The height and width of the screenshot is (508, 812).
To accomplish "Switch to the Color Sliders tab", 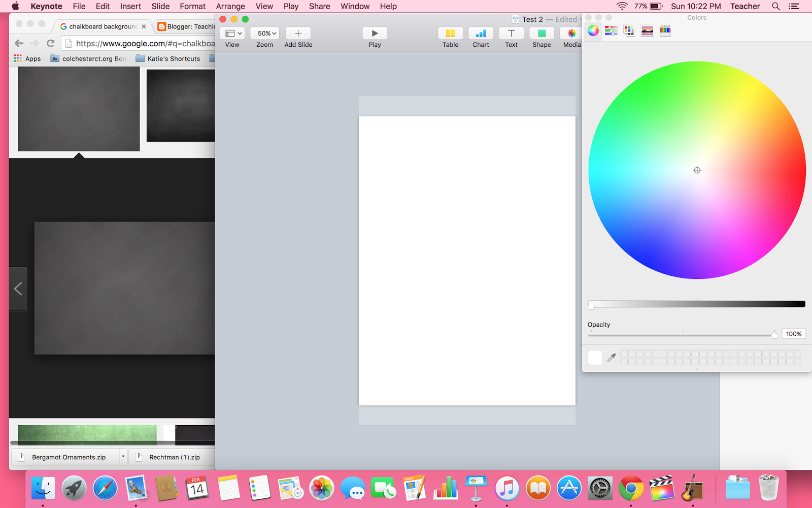I will (x=611, y=30).
